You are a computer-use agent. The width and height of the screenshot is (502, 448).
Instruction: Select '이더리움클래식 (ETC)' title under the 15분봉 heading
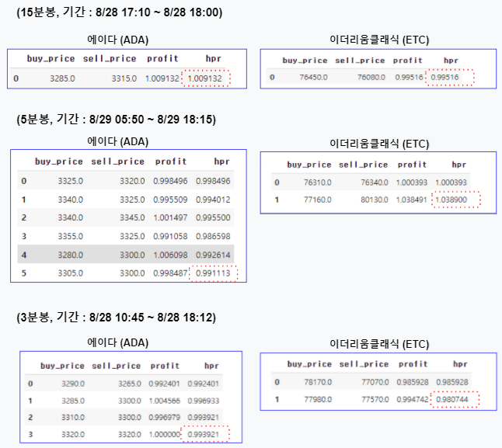(x=379, y=40)
